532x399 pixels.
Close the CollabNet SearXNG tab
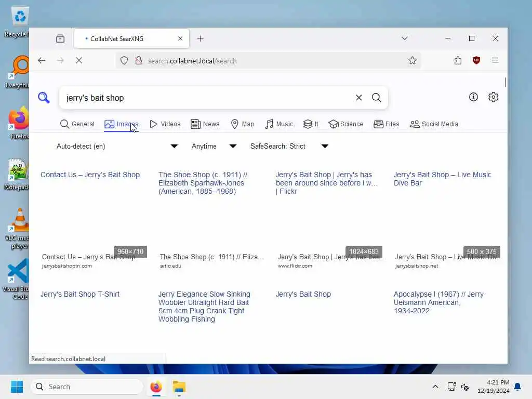coord(180,38)
